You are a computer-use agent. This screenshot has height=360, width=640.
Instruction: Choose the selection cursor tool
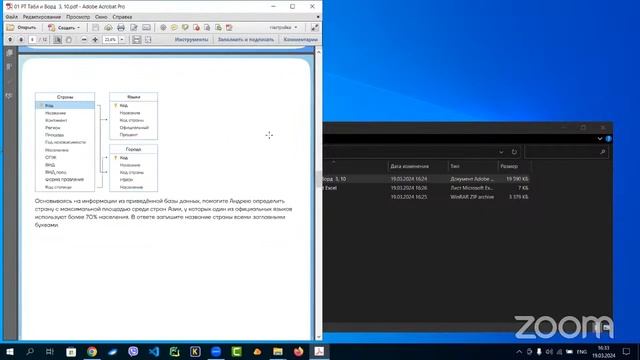point(58,40)
